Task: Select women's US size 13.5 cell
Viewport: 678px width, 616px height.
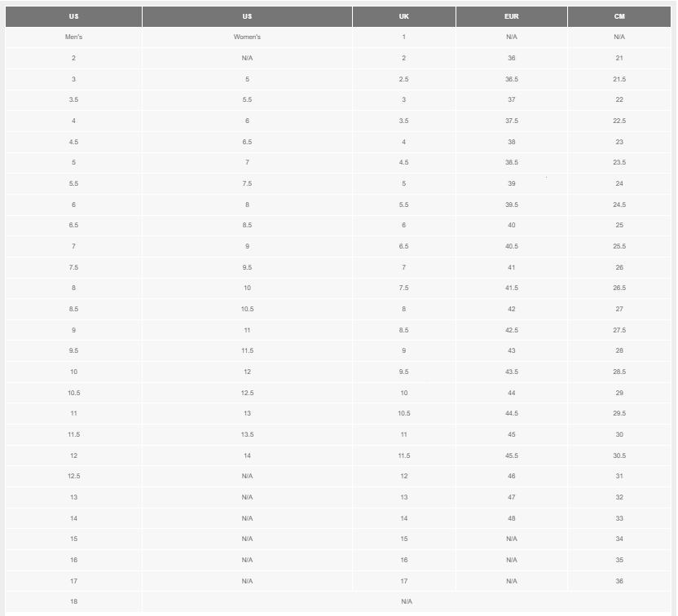Action: click(x=247, y=434)
